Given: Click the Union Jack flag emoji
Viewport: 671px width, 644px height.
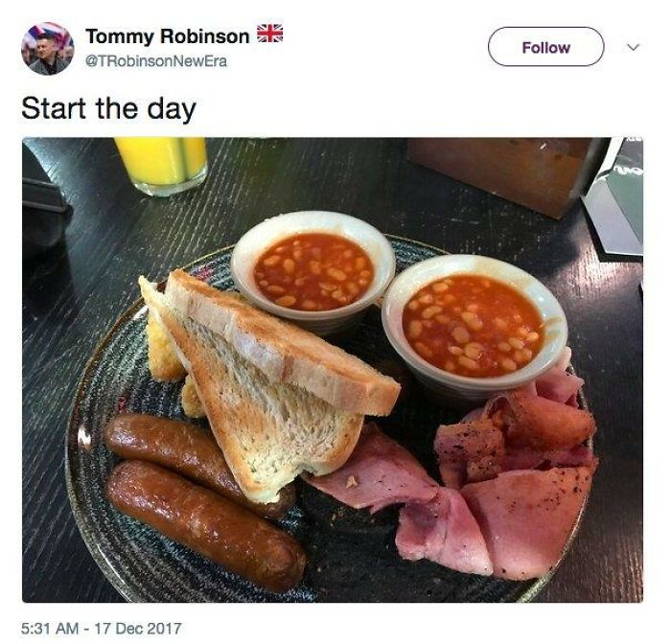Looking at the screenshot, I should (269, 34).
